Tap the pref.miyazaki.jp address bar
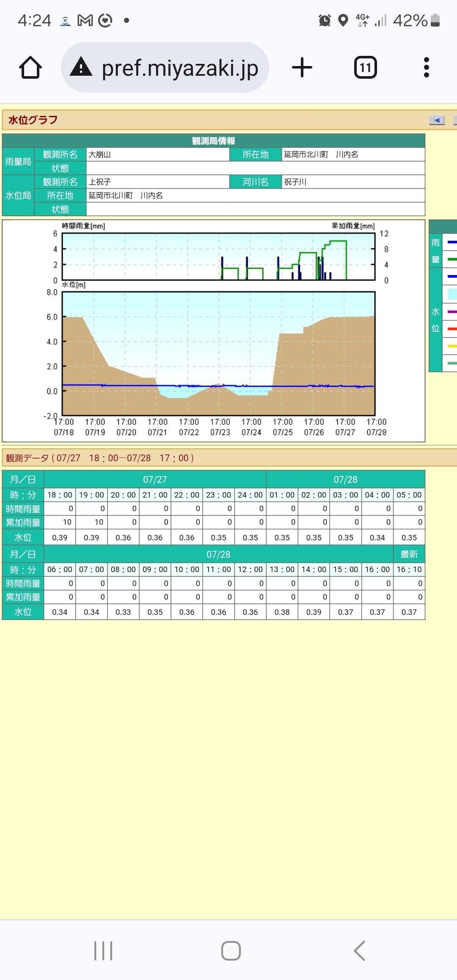The height and width of the screenshot is (980, 457). pos(180,68)
